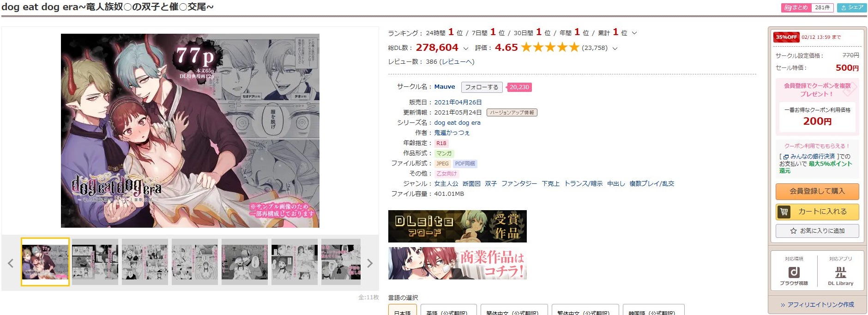Open the Mauve circle link
Viewport: 868px width, 315px height.
coord(445,86)
